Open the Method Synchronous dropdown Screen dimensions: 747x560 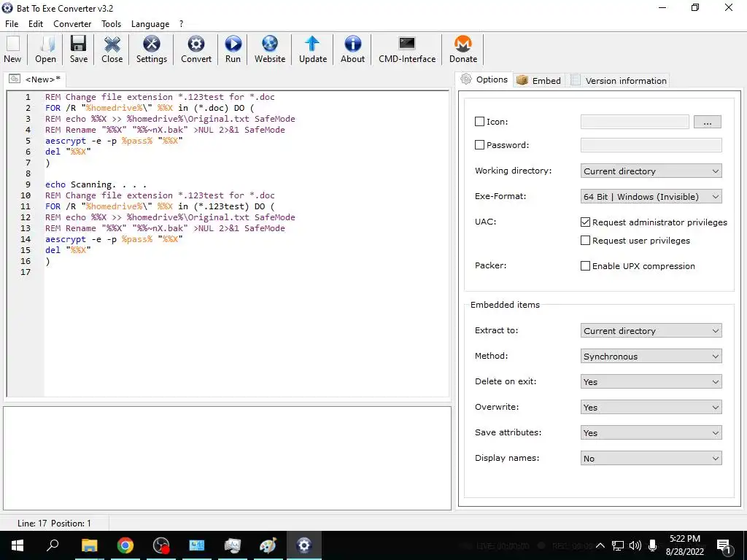click(651, 356)
